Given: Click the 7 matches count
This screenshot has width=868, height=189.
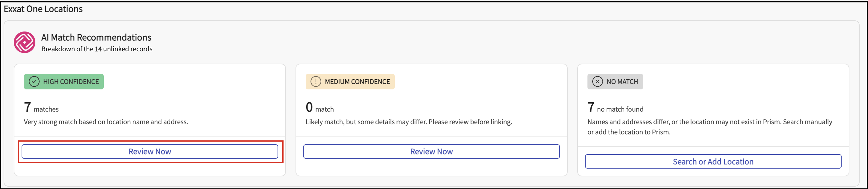Looking at the screenshot, I should (x=28, y=107).
